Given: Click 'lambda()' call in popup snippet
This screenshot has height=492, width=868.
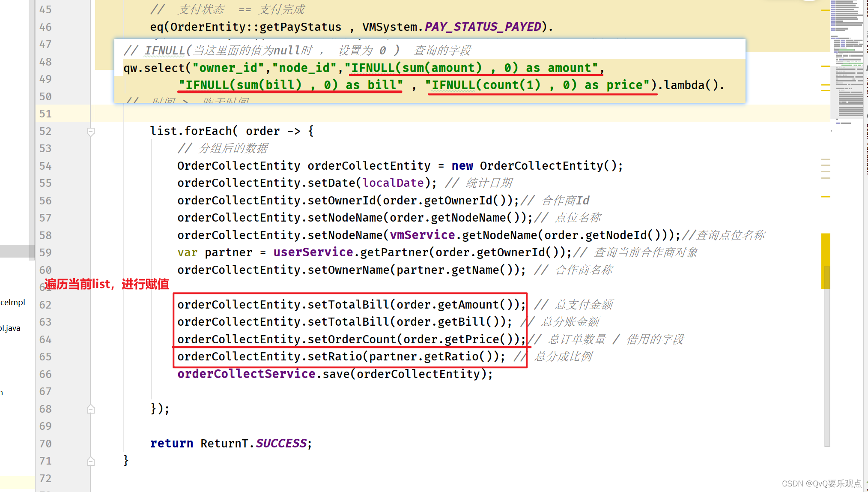Looking at the screenshot, I should (691, 85).
